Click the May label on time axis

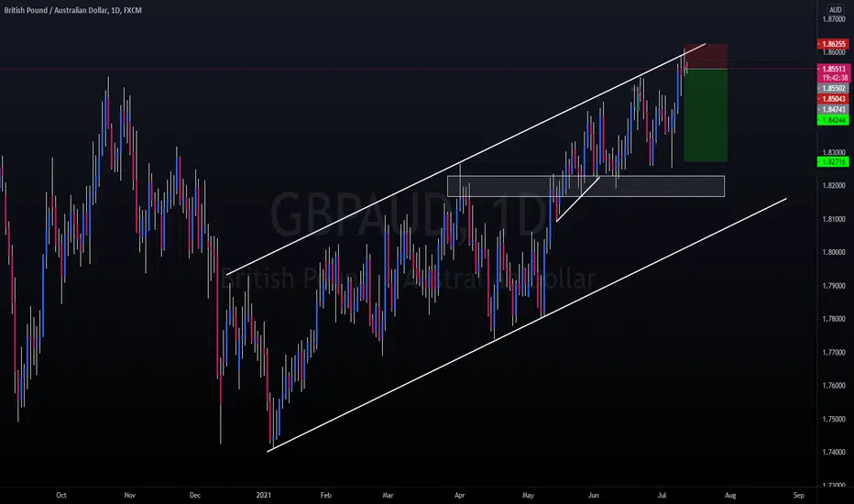[528, 495]
